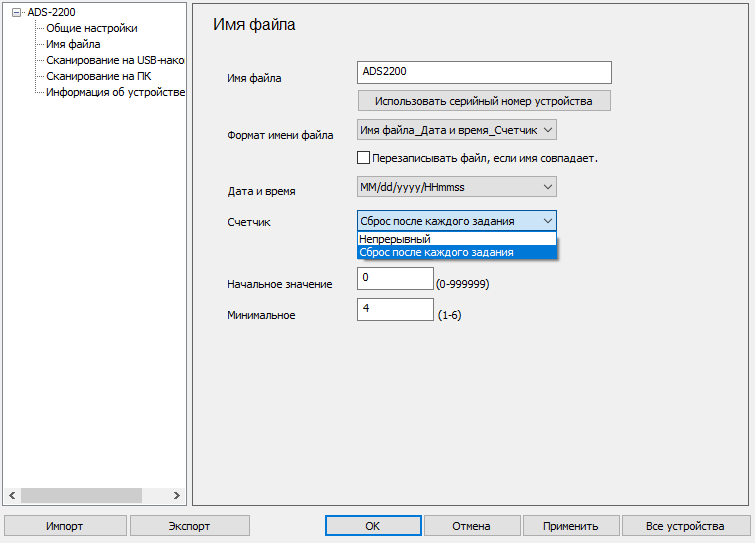
Task: Select Имя файла tree item
Action: 73,44
